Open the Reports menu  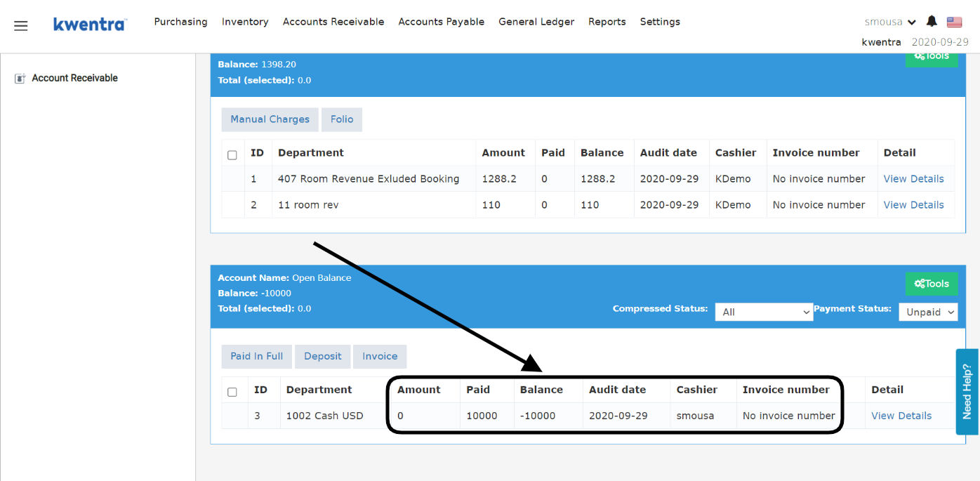[607, 22]
